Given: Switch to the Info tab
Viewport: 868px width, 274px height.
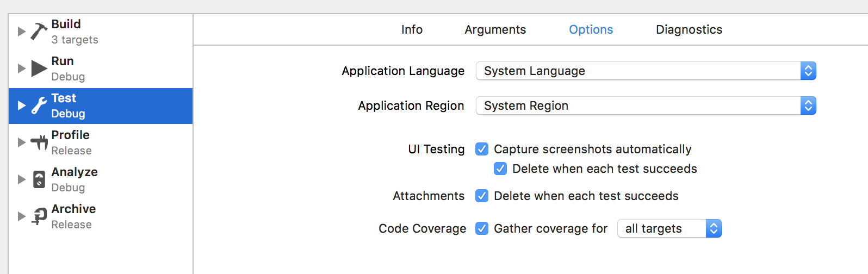Looking at the screenshot, I should tap(412, 29).
